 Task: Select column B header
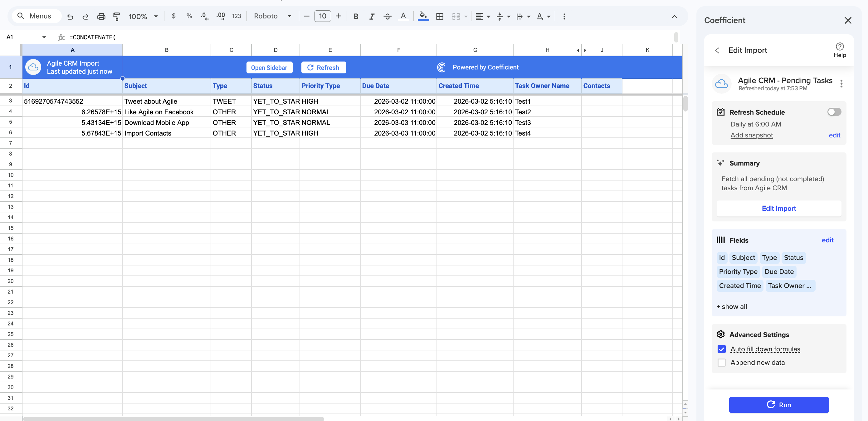click(167, 50)
